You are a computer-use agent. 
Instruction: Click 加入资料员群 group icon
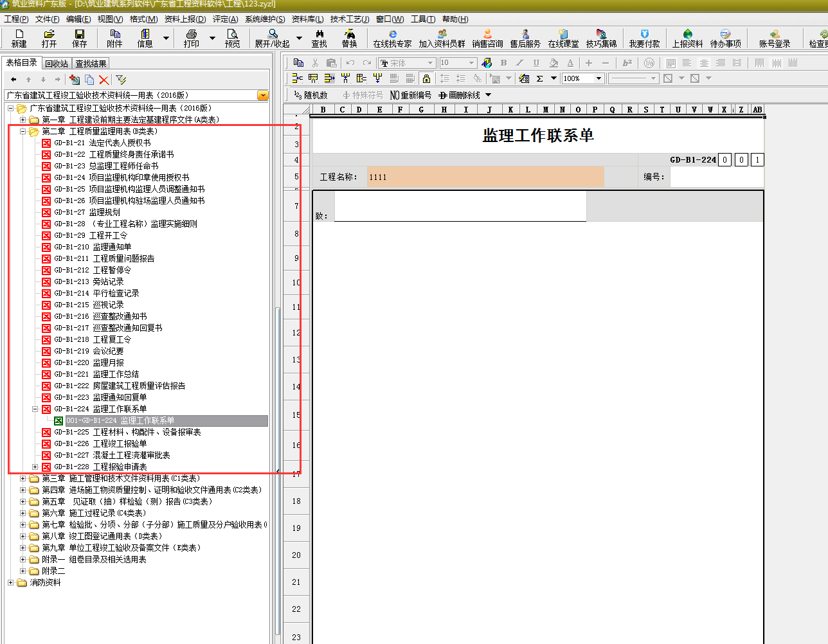coord(442,38)
